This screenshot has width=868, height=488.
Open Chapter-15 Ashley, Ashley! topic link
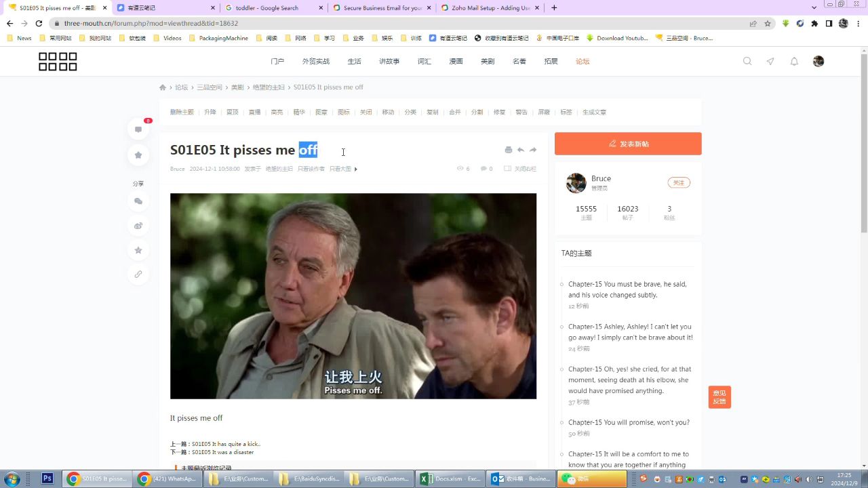(631, 332)
